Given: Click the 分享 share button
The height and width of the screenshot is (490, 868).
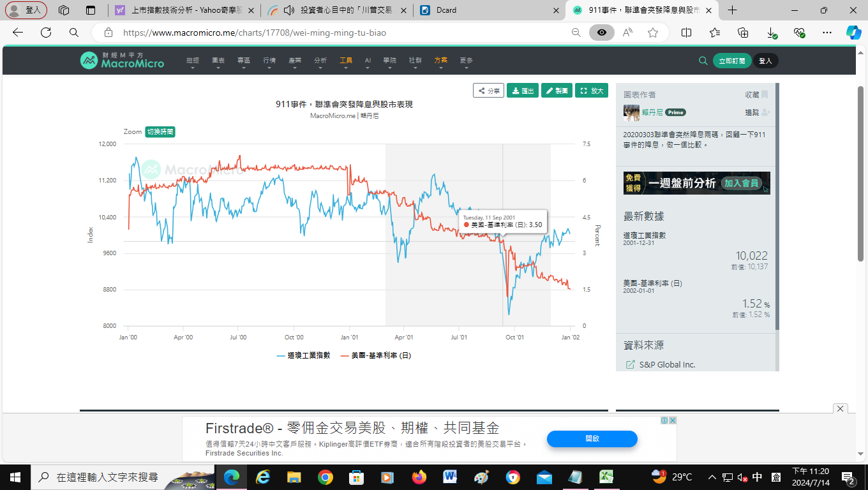Looking at the screenshot, I should [488, 91].
